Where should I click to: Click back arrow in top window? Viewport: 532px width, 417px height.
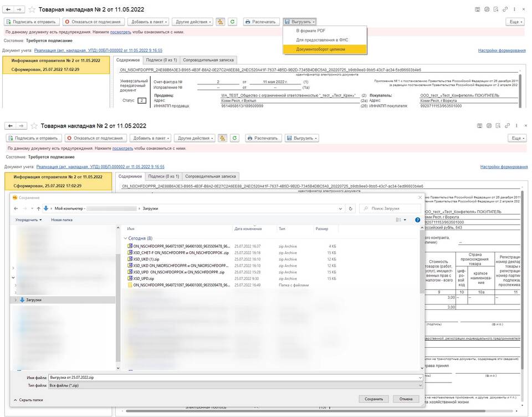point(8,9)
